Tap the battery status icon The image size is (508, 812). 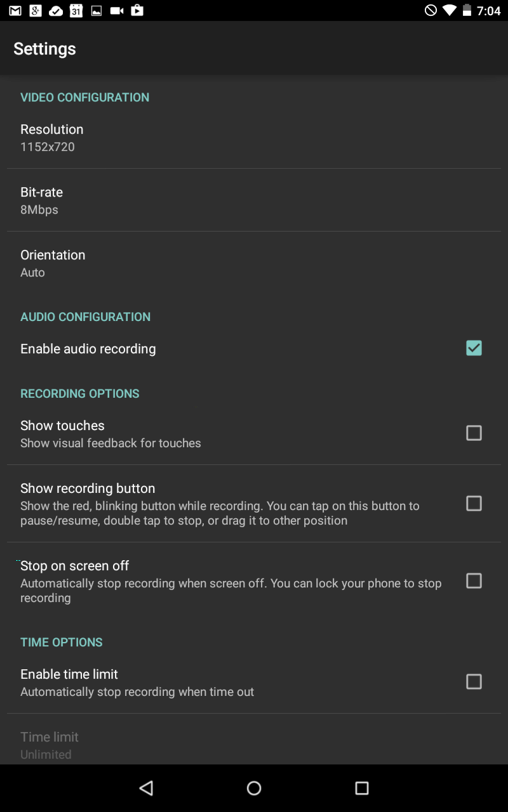tap(467, 11)
